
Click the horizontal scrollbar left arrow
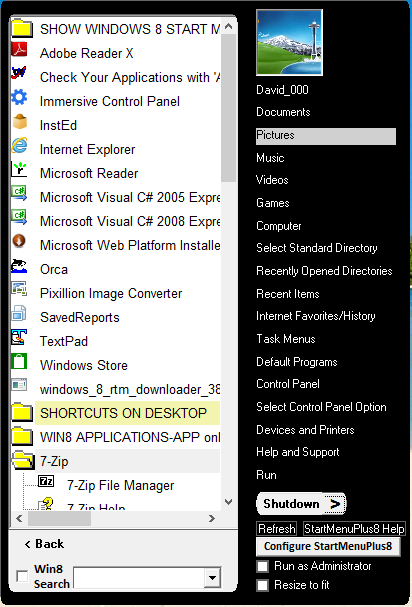pyautogui.click(x=19, y=518)
